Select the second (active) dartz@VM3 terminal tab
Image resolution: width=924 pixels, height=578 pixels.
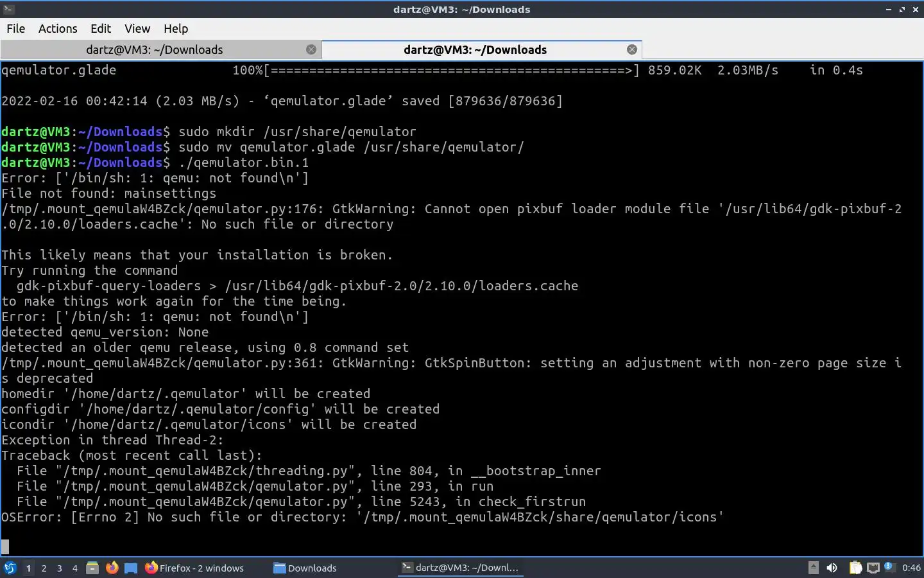(x=475, y=49)
